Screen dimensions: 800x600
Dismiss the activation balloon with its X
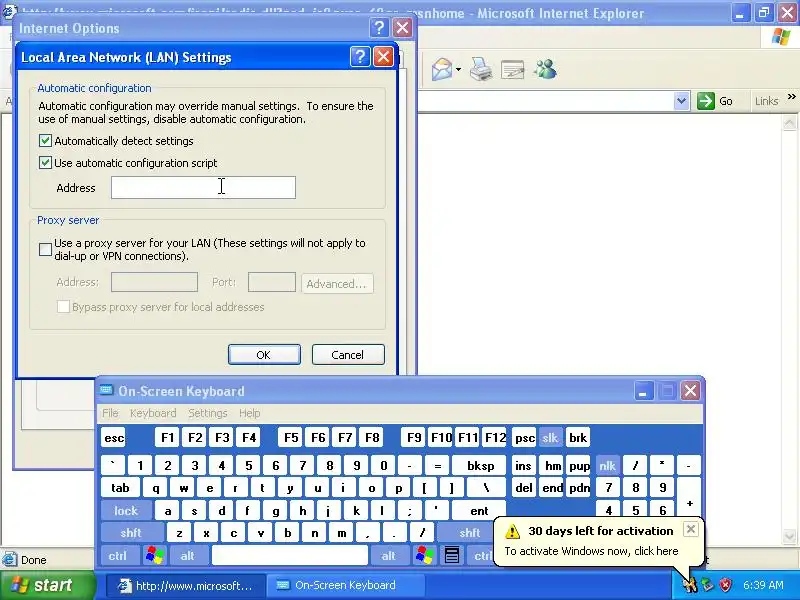690,529
